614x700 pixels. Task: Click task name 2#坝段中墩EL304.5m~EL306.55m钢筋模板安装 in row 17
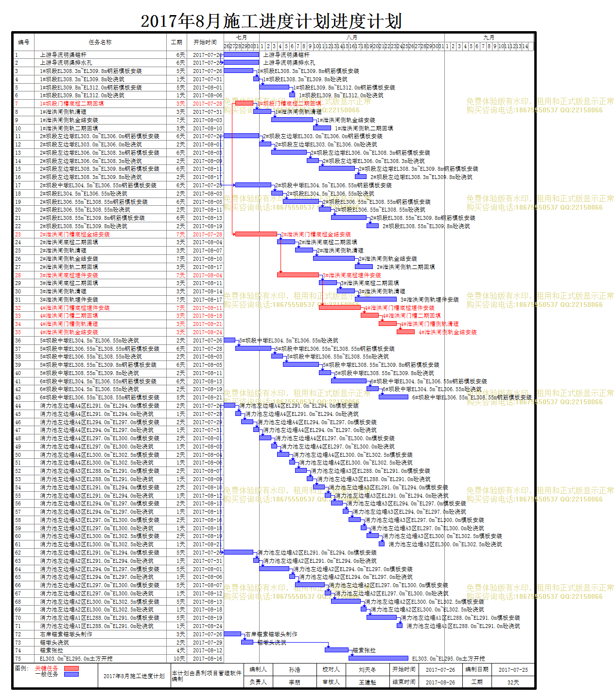(x=98, y=185)
